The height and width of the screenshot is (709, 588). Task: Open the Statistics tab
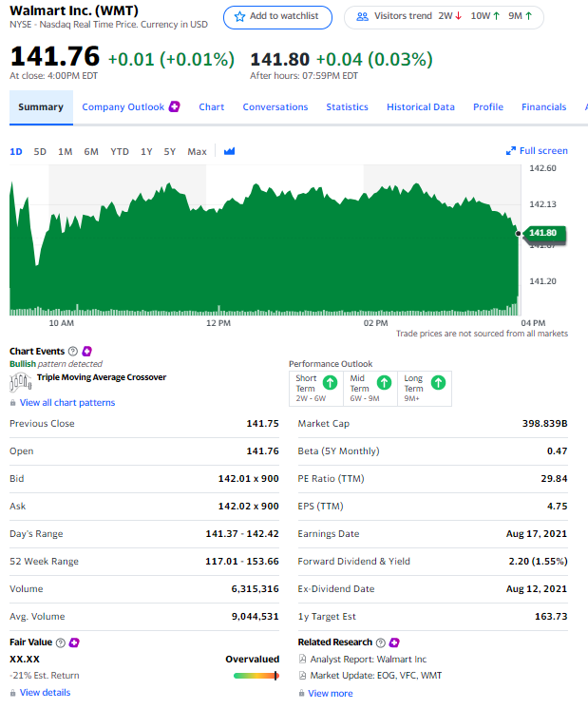point(347,107)
